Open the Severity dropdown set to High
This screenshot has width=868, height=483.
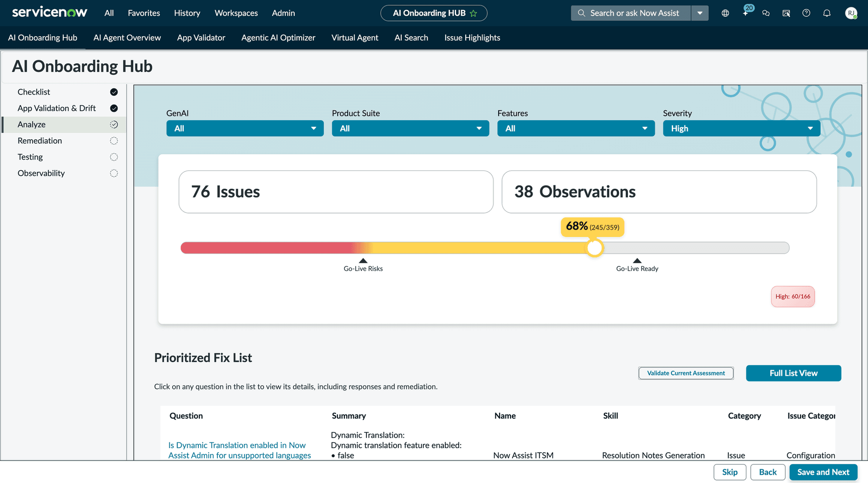click(x=741, y=128)
